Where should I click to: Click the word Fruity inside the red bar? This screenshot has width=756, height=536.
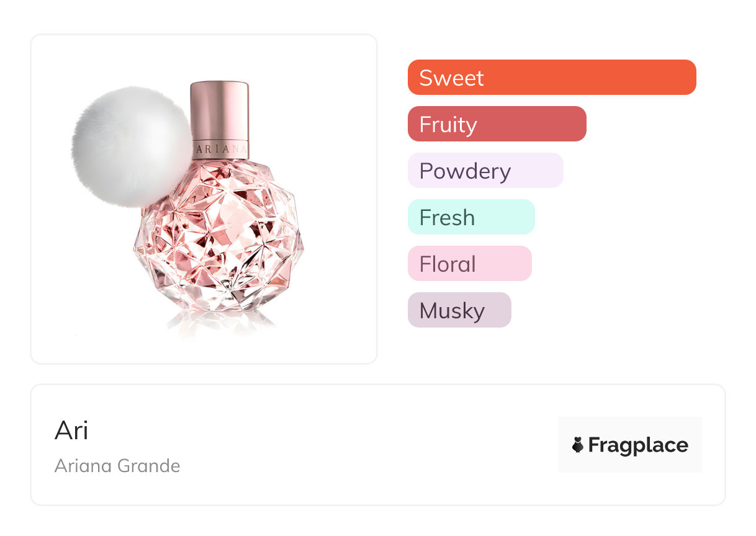(448, 124)
